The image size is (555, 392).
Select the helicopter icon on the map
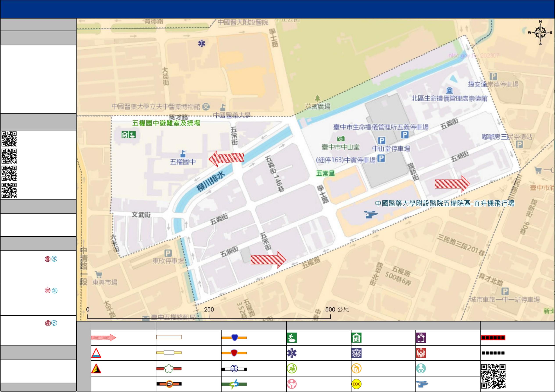coord(370,214)
